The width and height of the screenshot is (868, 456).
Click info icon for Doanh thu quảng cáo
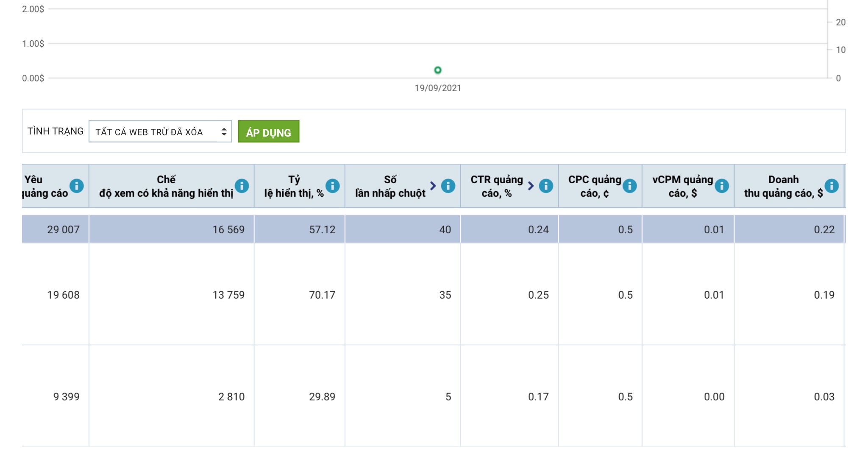(x=832, y=186)
